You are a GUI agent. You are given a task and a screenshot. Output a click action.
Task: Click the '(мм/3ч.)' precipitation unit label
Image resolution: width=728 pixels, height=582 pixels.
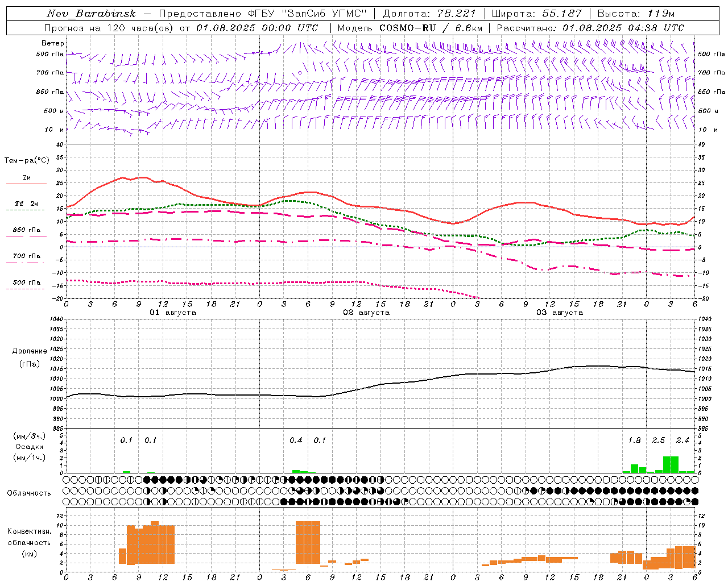click(x=29, y=436)
